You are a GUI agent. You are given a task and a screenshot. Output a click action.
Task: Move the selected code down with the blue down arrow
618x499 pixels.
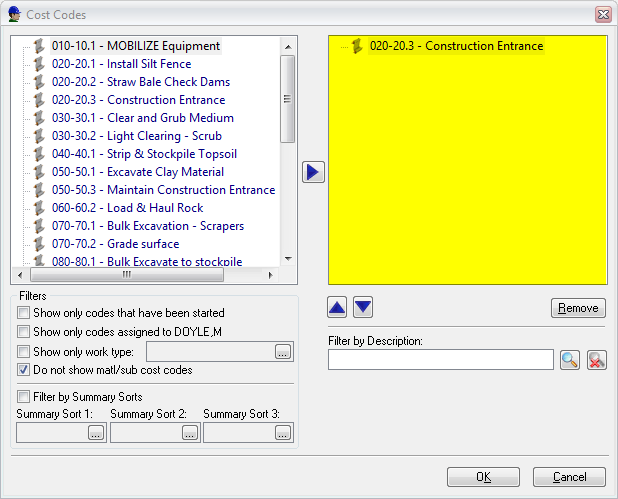(363, 307)
